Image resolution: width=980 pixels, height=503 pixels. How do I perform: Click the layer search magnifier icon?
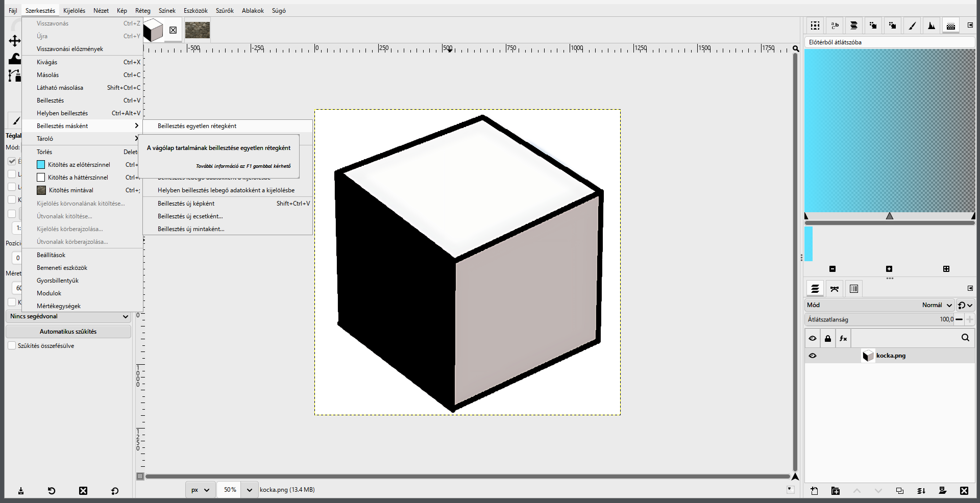(965, 338)
